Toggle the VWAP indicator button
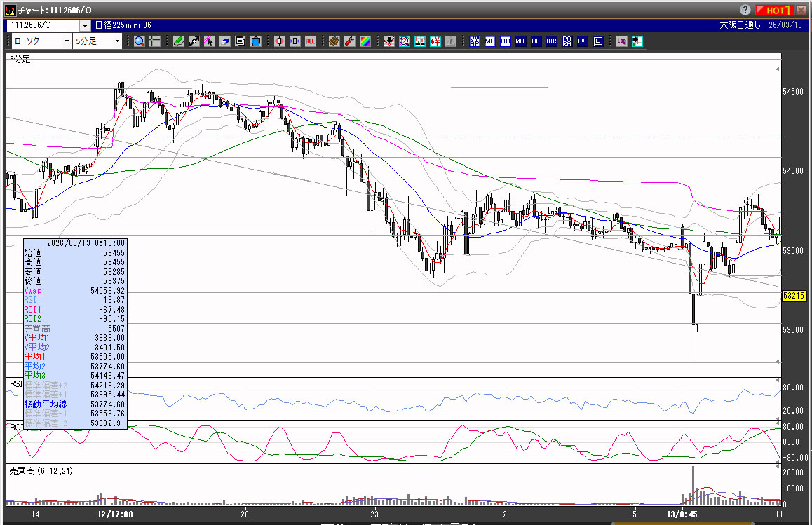 [475, 41]
